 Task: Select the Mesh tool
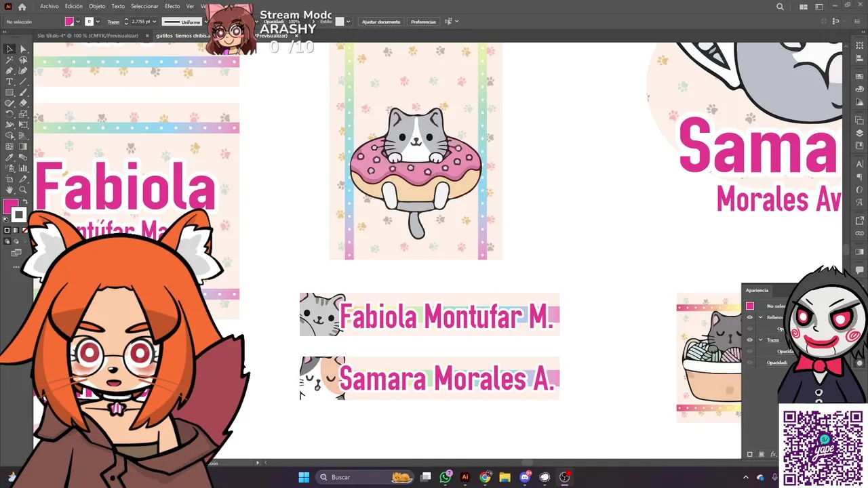[x=9, y=146]
